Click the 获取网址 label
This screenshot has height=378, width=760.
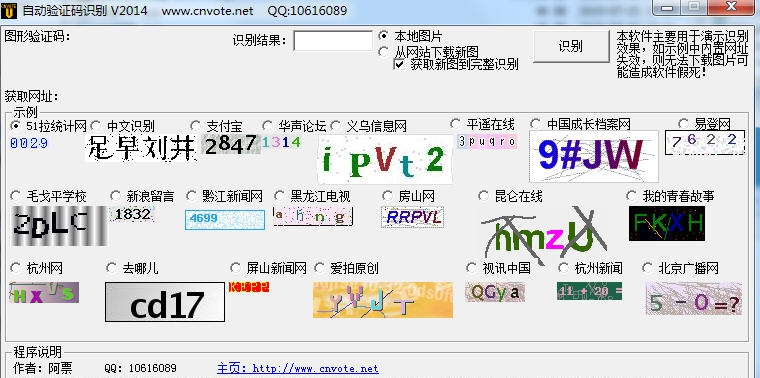pyautogui.click(x=32, y=96)
